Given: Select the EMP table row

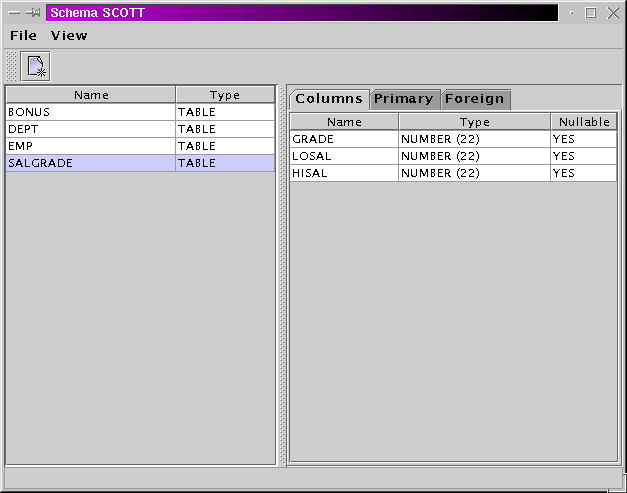Looking at the screenshot, I should tap(90, 146).
